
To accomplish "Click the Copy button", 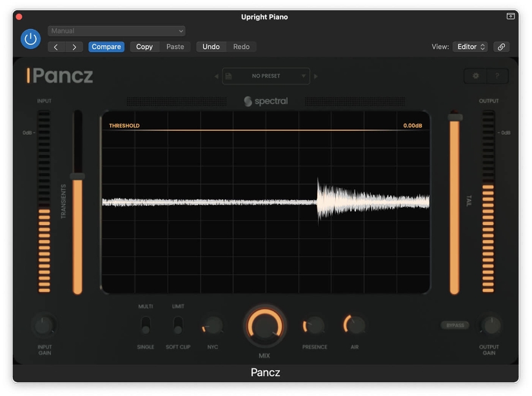I will (x=144, y=47).
